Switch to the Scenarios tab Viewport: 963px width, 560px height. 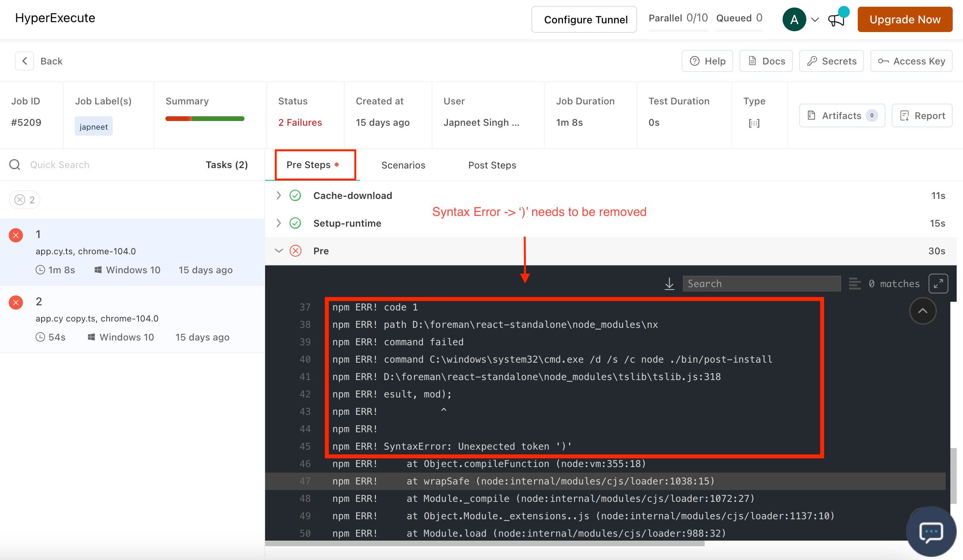(x=403, y=165)
